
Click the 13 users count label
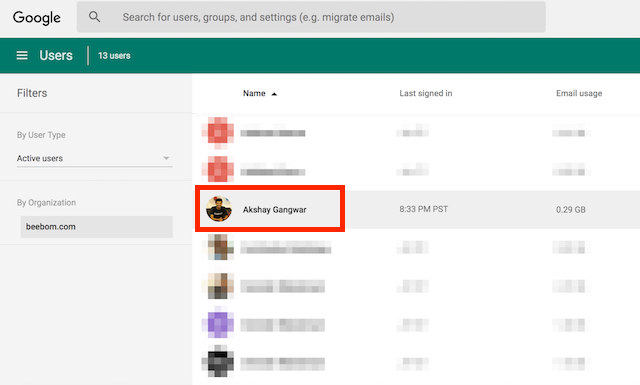coord(114,56)
